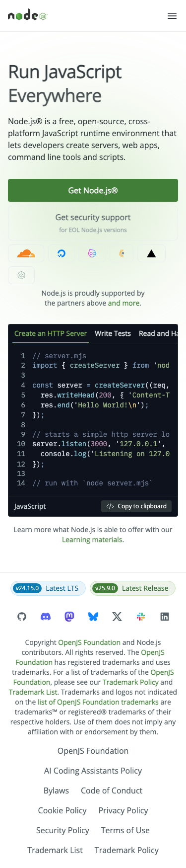
Task: Open the Slack social icon
Action: point(141,617)
